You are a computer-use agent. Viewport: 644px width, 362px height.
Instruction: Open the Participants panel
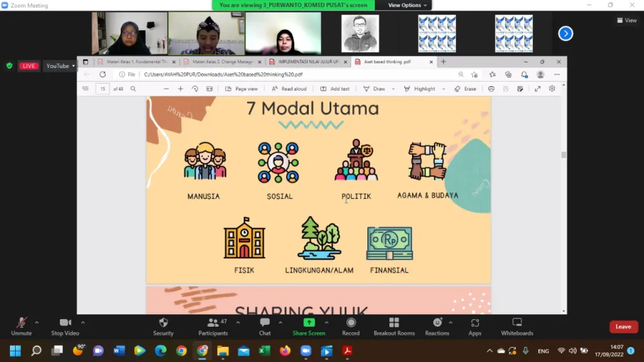pyautogui.click(x=213, y=326)
